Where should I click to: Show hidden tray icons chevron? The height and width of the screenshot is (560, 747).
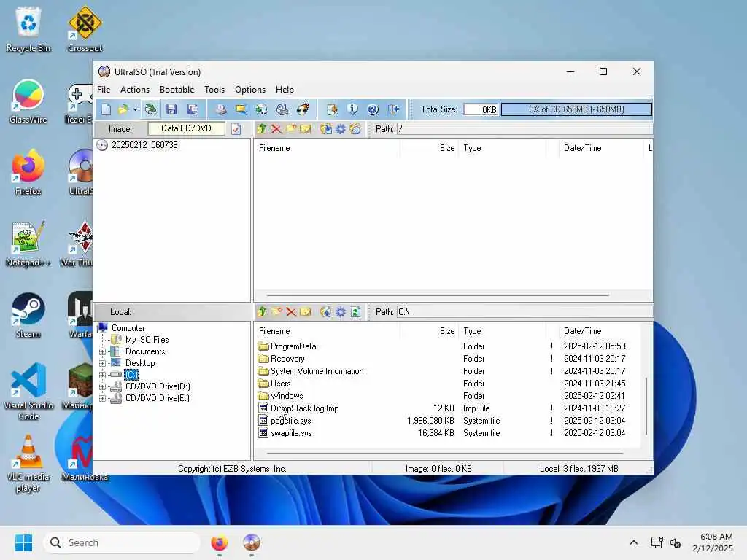[x=634, y=542]
